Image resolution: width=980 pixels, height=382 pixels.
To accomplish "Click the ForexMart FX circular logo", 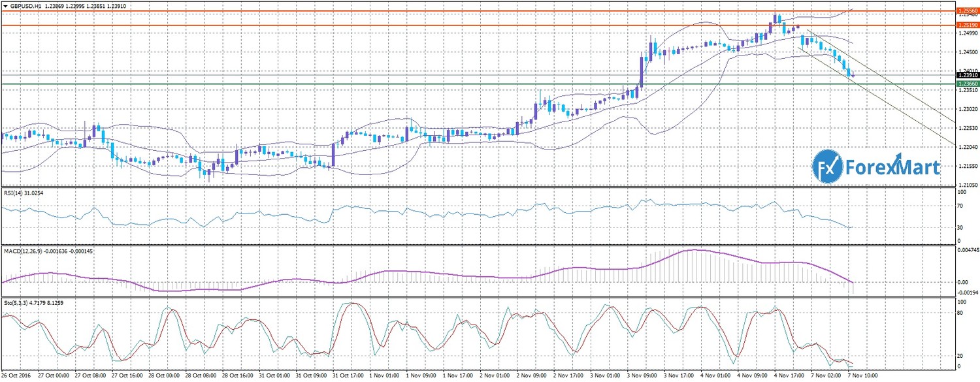I will [828, 168].
